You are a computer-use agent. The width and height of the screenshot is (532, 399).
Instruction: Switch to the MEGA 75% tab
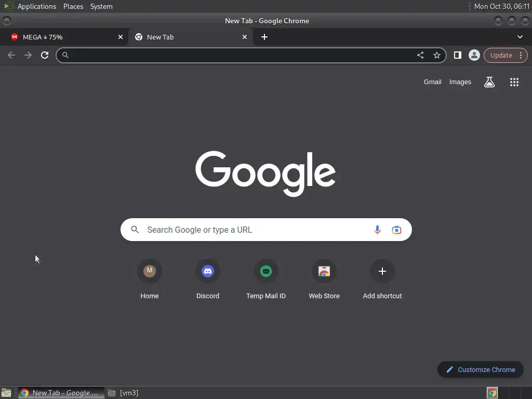click(x=63, y=37)
